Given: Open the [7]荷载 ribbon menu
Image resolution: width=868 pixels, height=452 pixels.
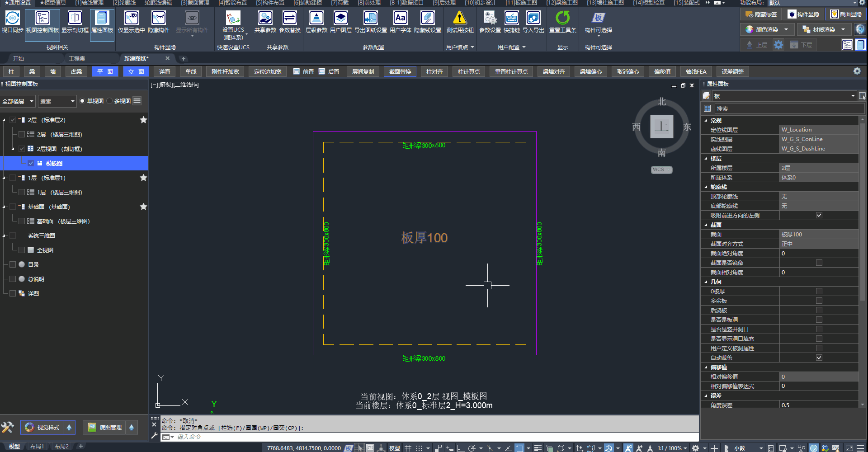Looking at the screenshot, I should (x=340, y=3).
